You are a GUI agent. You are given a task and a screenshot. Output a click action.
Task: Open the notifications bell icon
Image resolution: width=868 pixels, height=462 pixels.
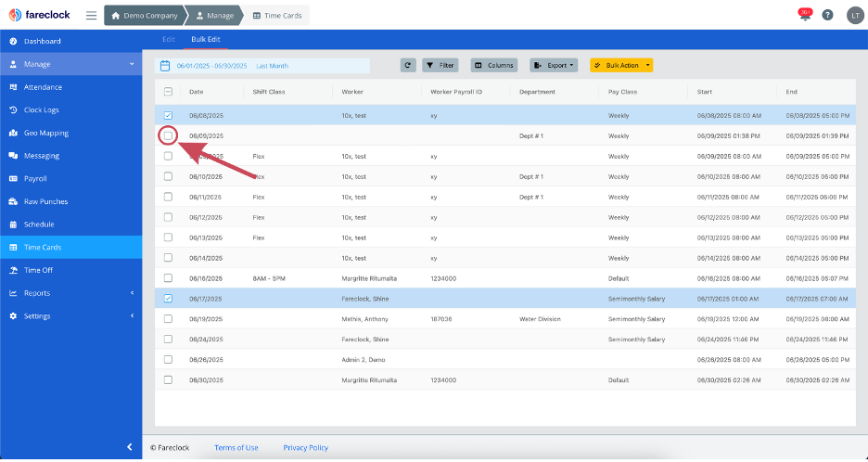[805, 15]
